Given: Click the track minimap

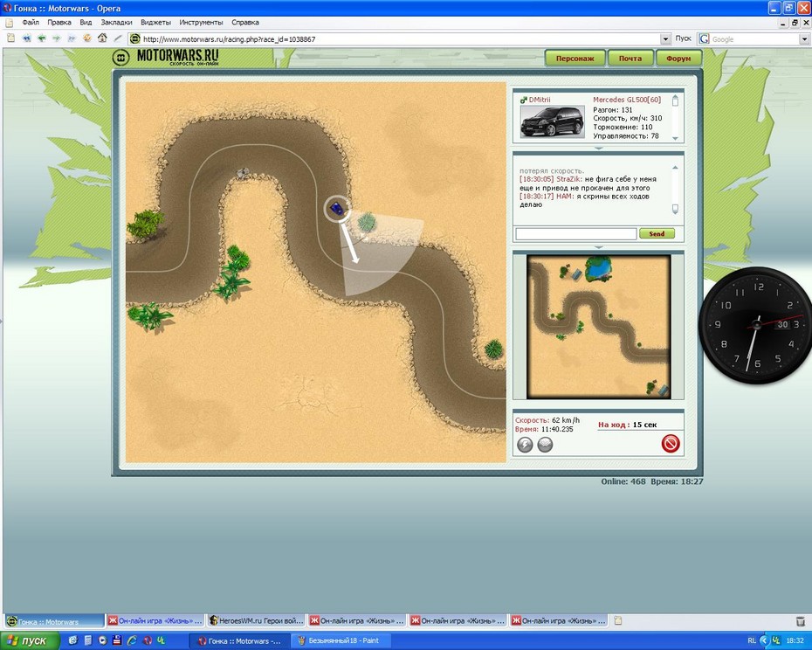Looking at the screenshot, I should (x=598, y=327).
